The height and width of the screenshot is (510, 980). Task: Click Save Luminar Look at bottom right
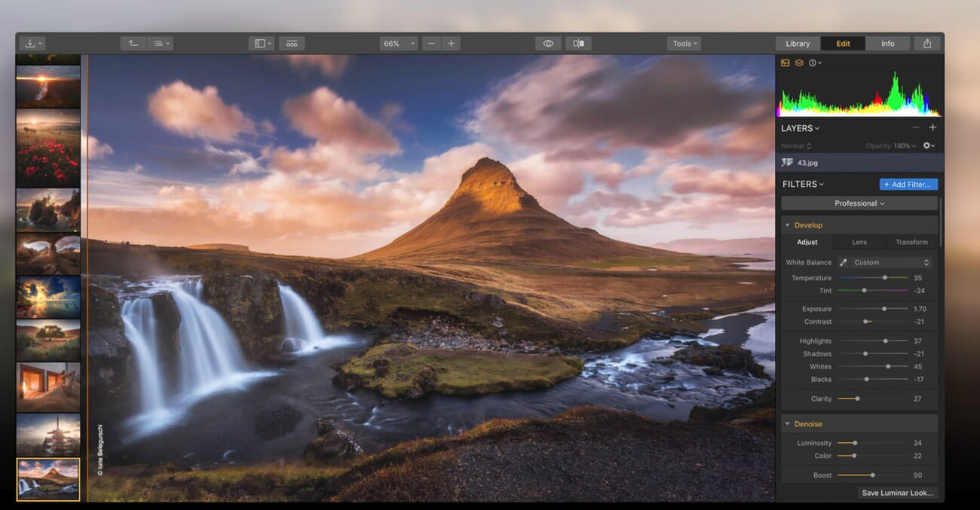tap(897, 493)
